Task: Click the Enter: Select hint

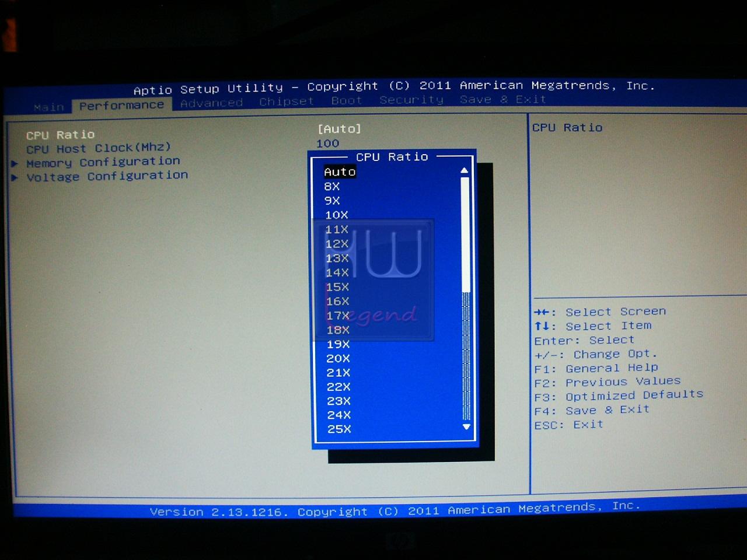Action: [584, 341]
